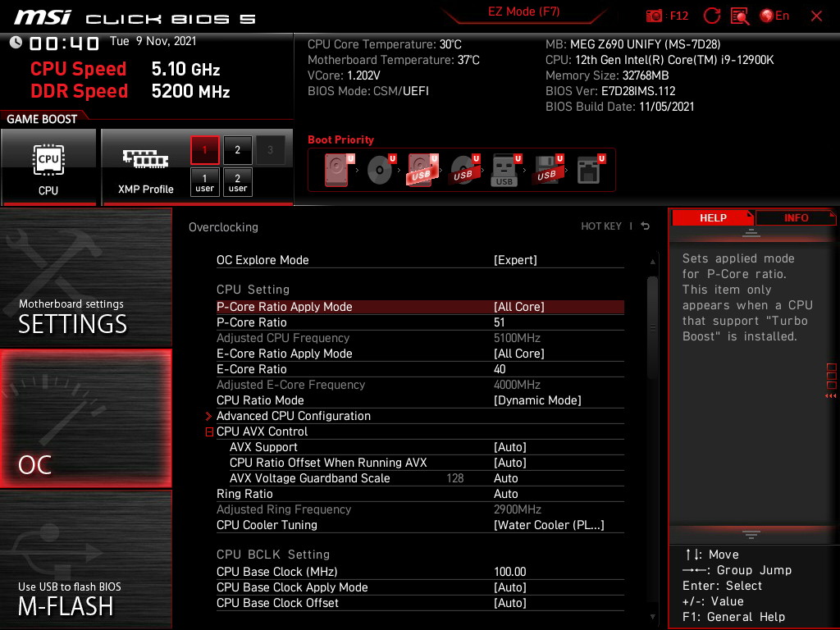
Task: Enable XMP Profile 2
Action: (238, 150)
